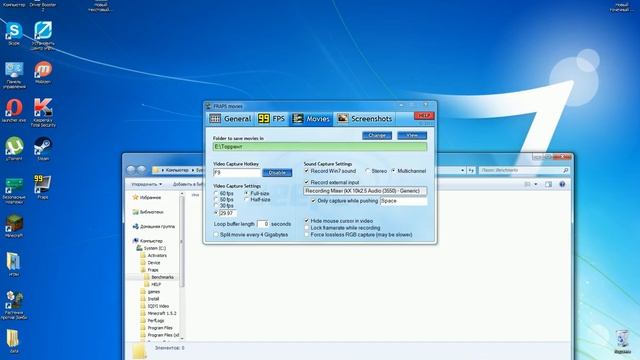Open the Упорядочить menu in Explorer
The width and height of the screenshot is (640, 360).
[x=146, y=184]
